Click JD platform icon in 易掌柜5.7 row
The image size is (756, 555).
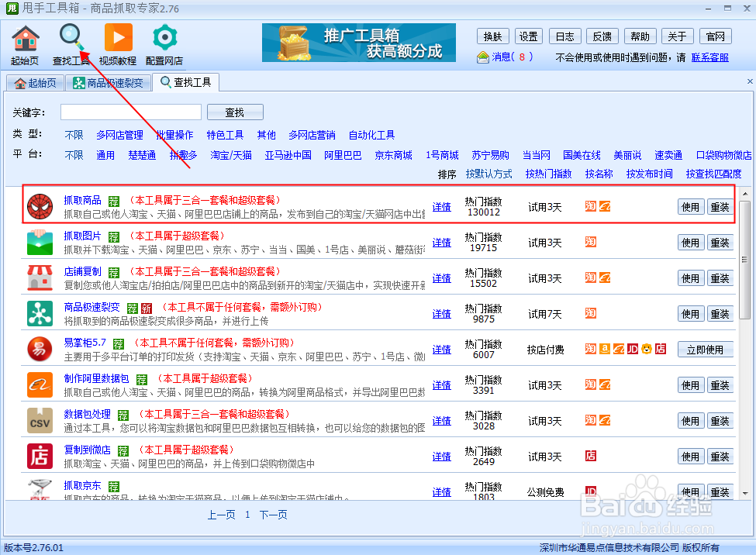click(x=633, y=349)
